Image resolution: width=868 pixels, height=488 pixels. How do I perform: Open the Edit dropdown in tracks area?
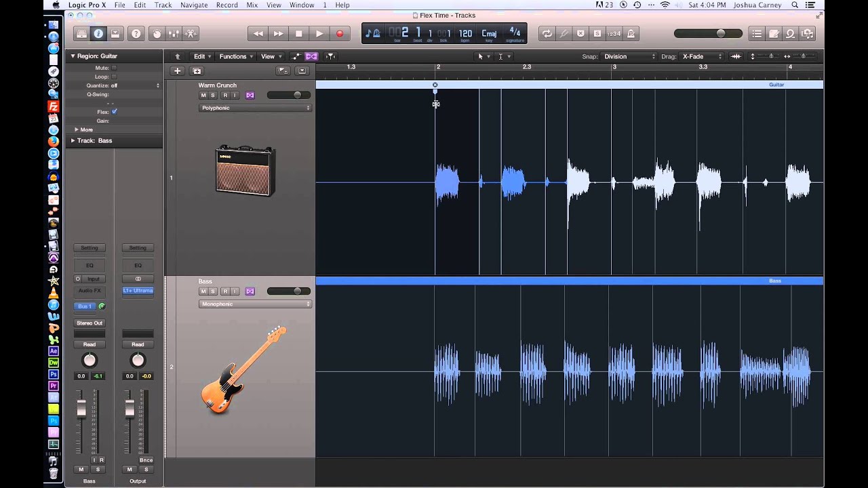(x=202, y=56)
